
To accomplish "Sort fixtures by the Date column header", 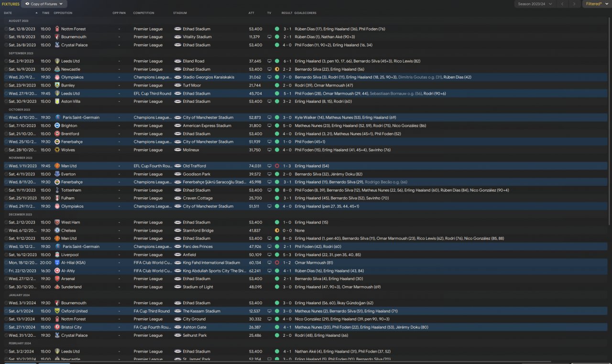I will pos(8,13).
